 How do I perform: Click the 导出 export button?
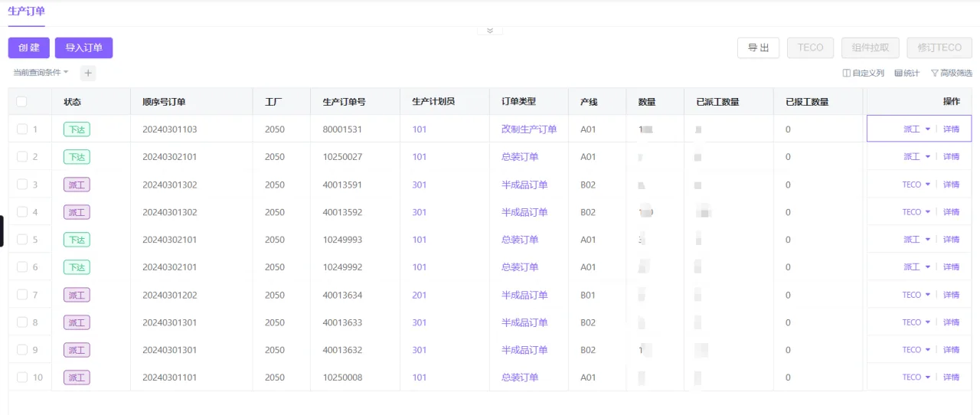759,47
